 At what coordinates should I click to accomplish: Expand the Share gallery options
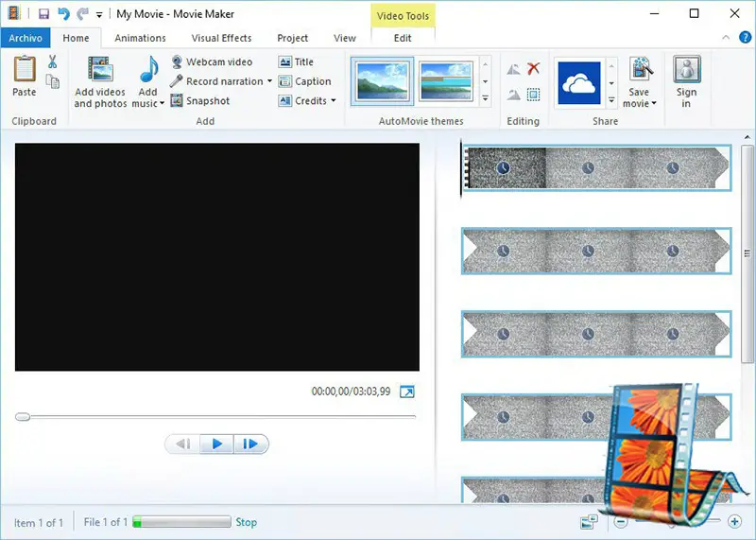click(611, 100)
